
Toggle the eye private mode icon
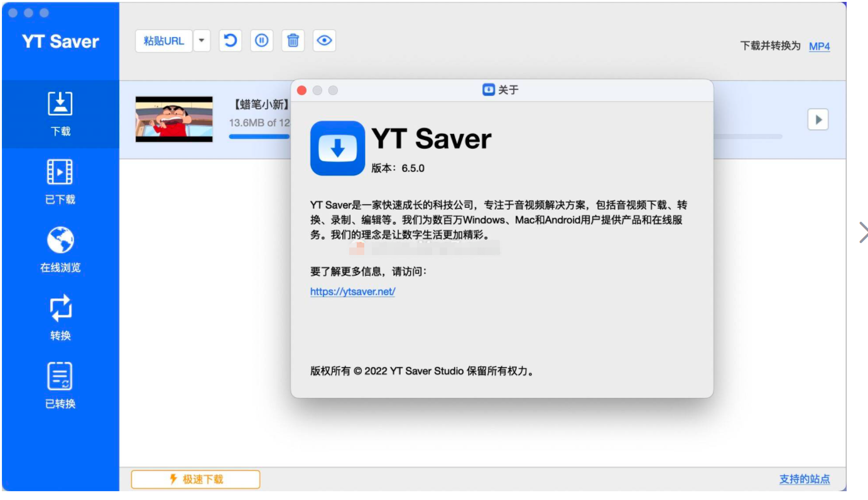click(324, 41)
